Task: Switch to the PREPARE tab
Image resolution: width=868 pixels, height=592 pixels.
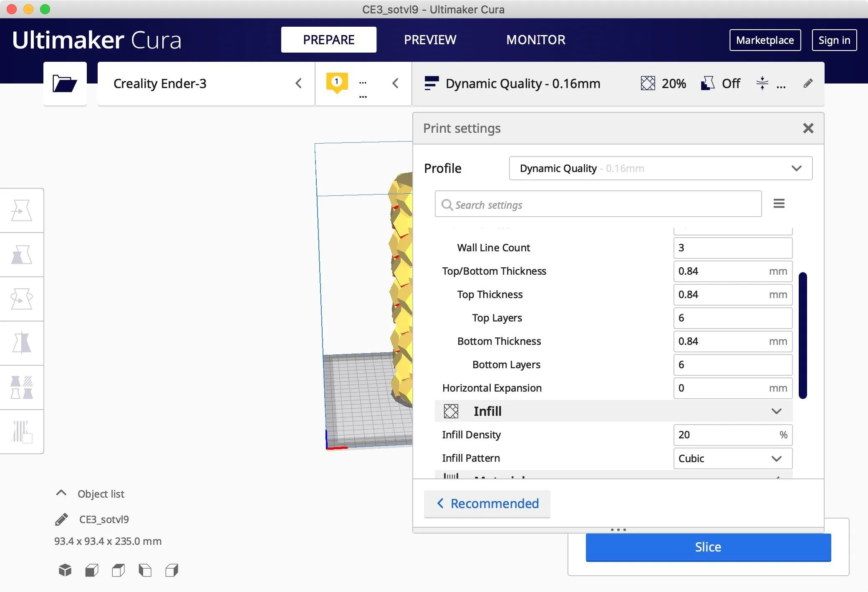Action: pyautogui.click(x=329, y=40)
